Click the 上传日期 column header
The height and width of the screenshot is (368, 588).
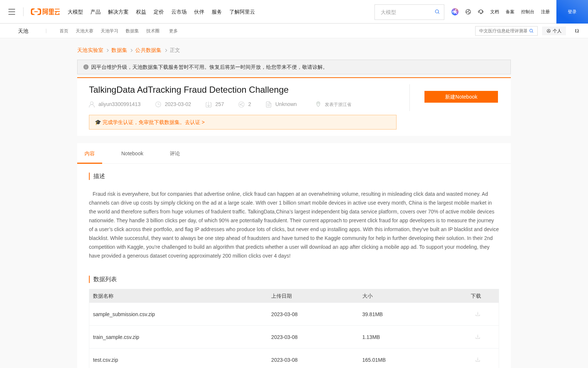[282, 296]
